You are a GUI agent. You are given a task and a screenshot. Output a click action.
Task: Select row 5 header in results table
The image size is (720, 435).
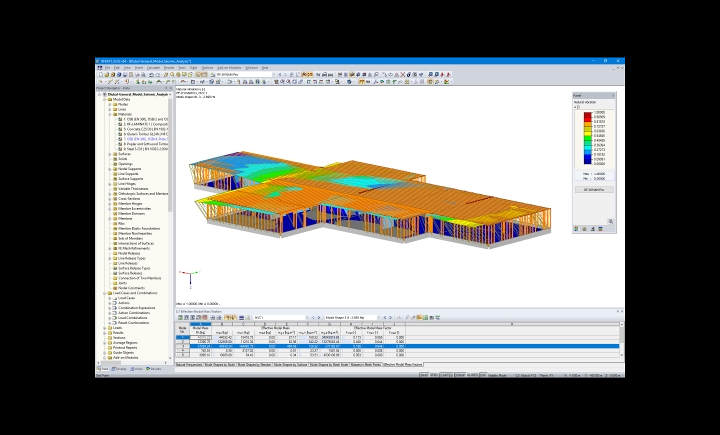182,355
